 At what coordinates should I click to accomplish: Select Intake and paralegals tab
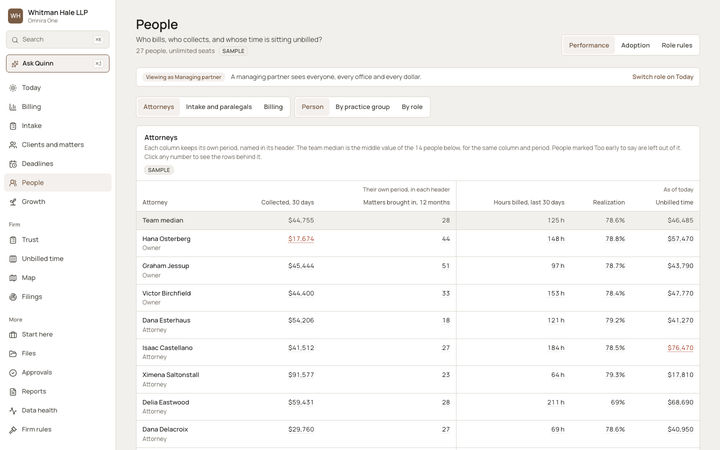[x=219, y=107]
